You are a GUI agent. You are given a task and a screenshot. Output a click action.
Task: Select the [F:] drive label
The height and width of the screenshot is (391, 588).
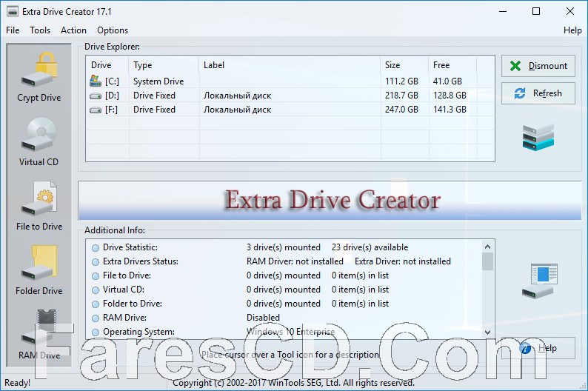111,110
